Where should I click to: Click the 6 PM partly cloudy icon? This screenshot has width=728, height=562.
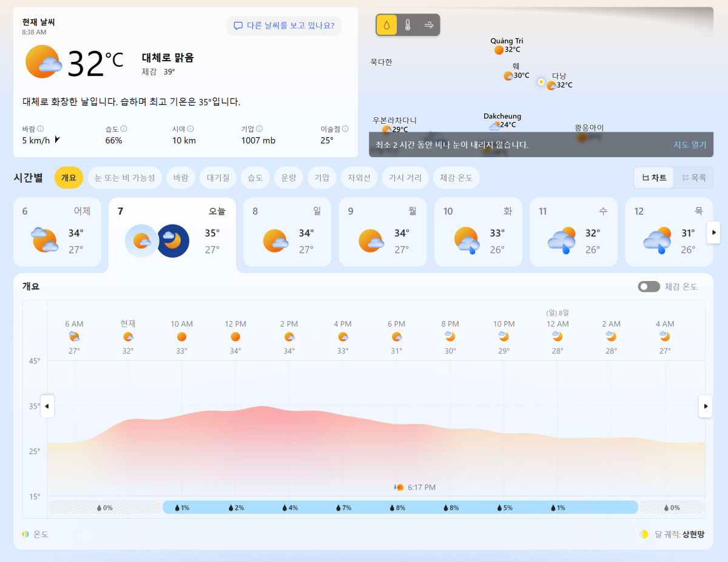tap(397, 337)
